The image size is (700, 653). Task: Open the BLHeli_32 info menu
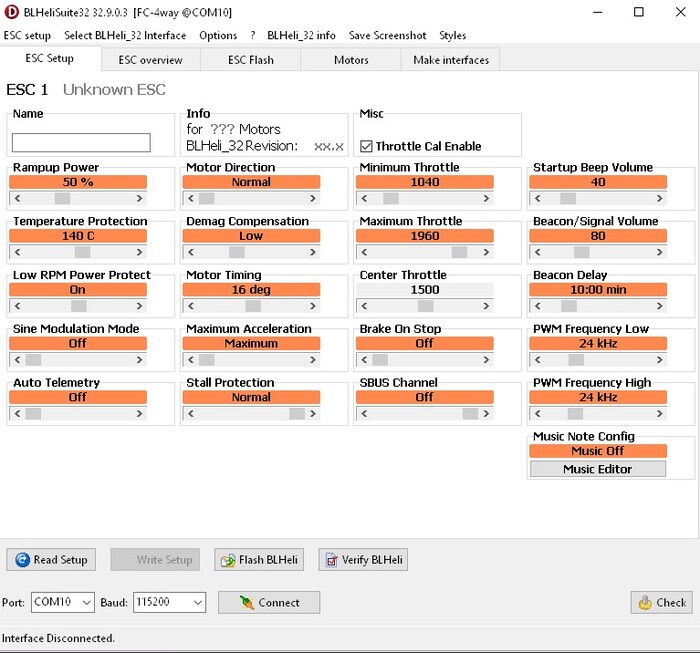pos(301,35)
